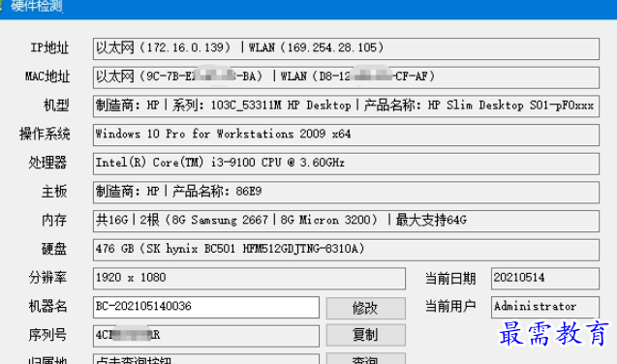Click the 处理器 label

click(47, 163)
